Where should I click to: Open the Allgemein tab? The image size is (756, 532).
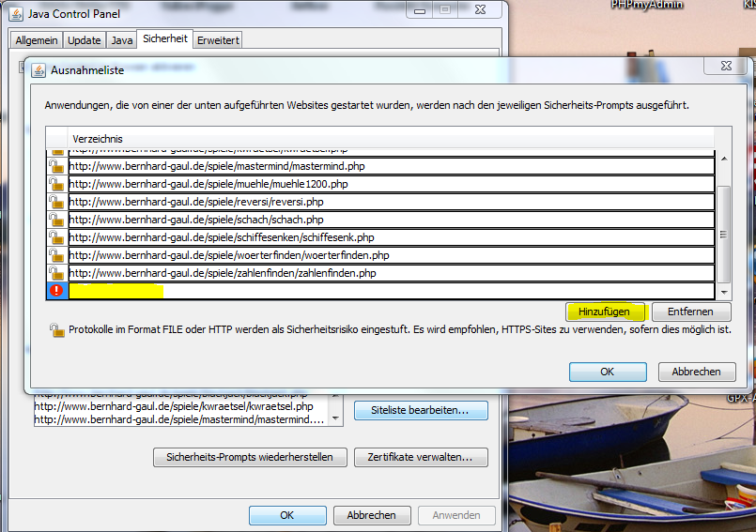coord(37,40)
